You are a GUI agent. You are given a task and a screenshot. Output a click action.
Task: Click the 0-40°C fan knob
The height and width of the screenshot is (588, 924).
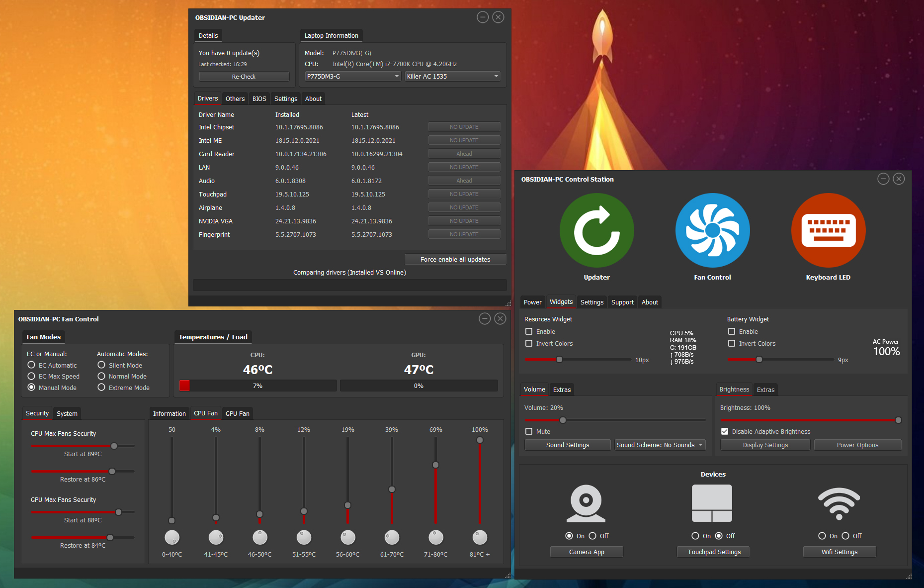(x=172, y=537)
